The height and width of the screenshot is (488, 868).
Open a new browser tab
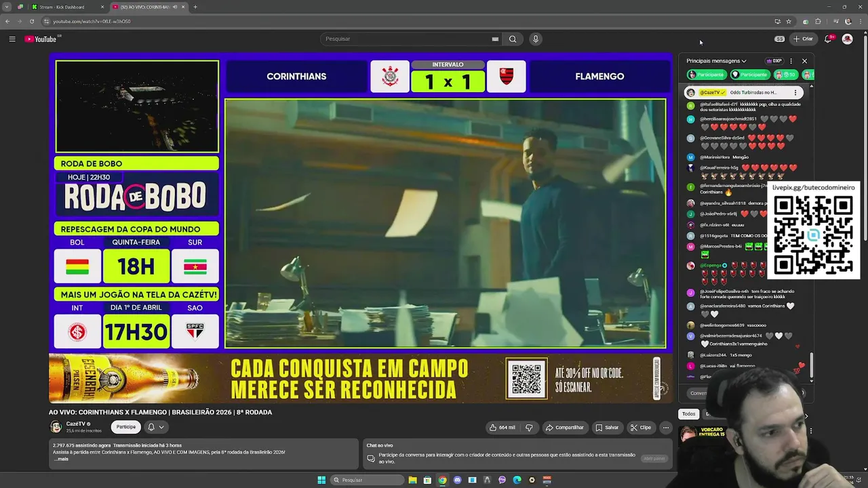click(x=195, y=7)
